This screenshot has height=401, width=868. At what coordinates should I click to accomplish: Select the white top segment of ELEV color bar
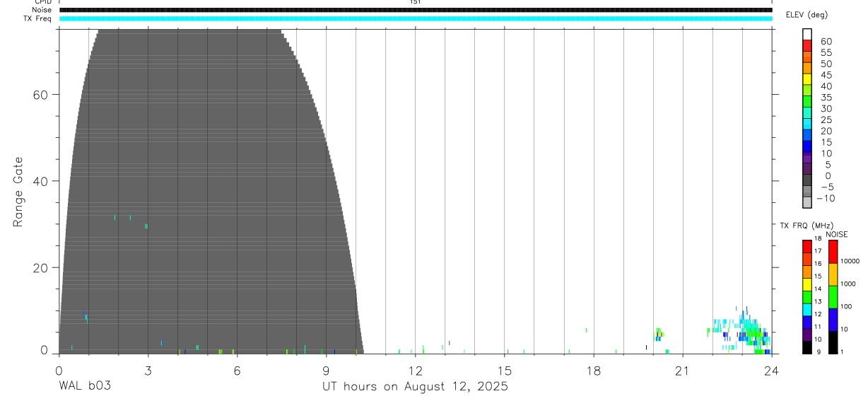point(807,34)
